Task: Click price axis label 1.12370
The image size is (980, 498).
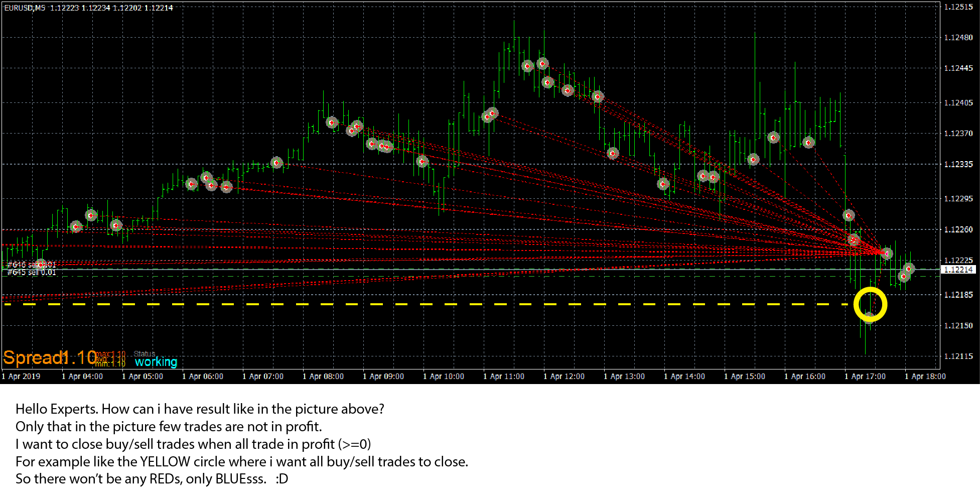Action: [958, 134]
